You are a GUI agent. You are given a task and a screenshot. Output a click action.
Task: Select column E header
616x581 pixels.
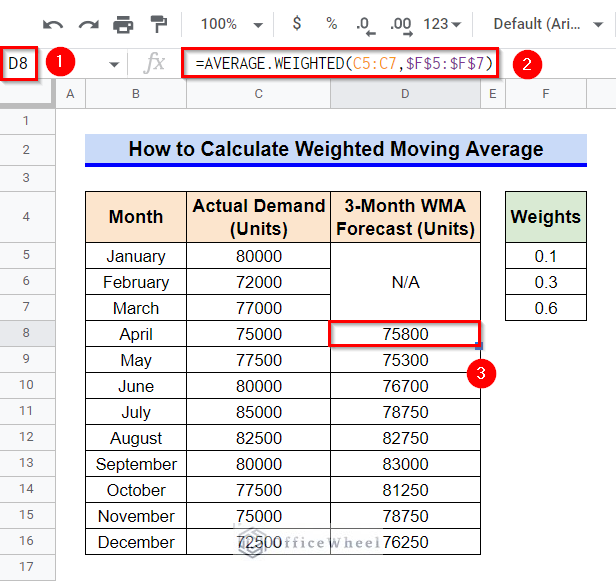(x=493, y=94)
